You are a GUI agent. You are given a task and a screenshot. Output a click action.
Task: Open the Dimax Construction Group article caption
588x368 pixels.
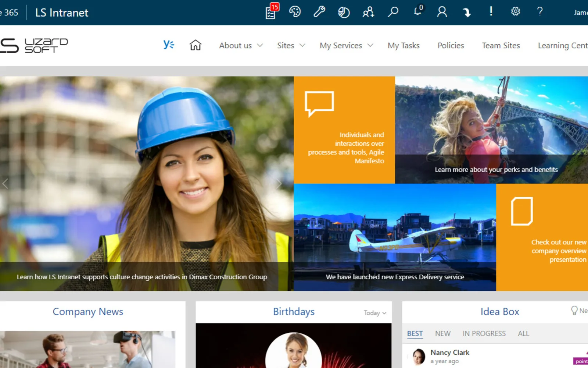142,277
